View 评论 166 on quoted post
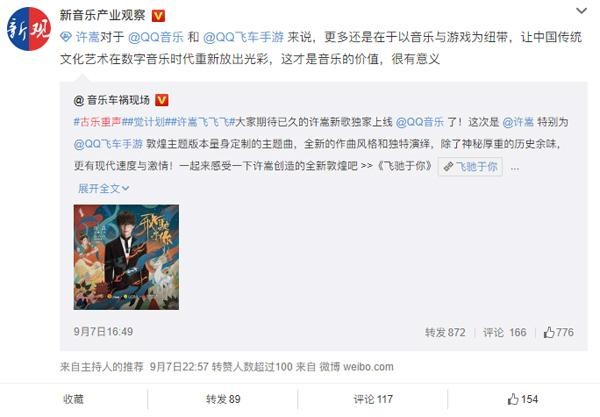The width and height of the screenshot is (600, 417). (x=504, y=332)
